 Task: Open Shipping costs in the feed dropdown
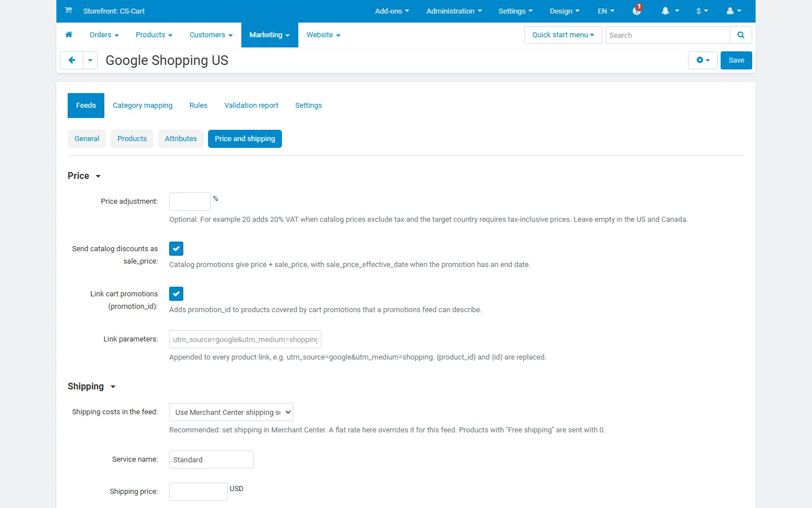pyautogui.click(x=231, y=412)
